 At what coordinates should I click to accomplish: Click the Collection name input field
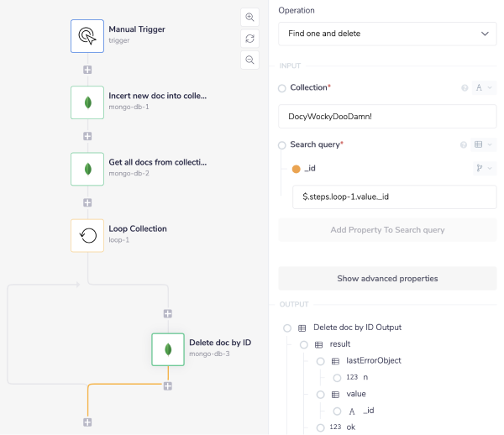point(387,116)
